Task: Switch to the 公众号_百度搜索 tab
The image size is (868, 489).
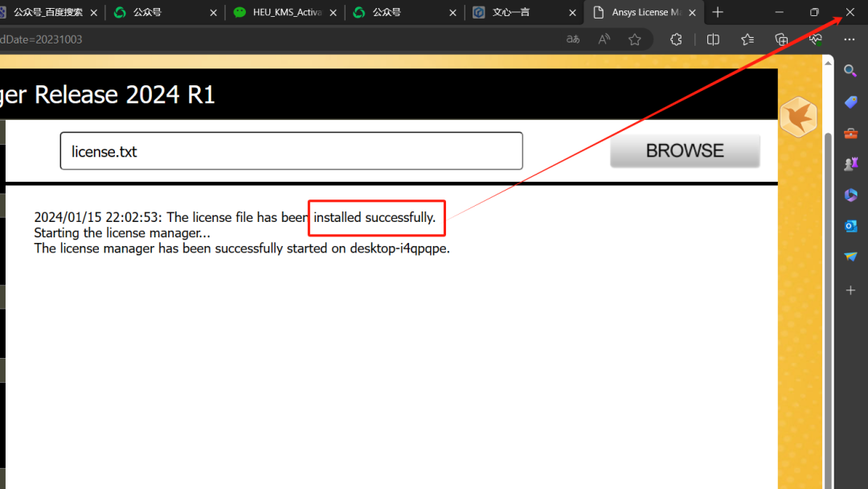Action: pos(48,12)
